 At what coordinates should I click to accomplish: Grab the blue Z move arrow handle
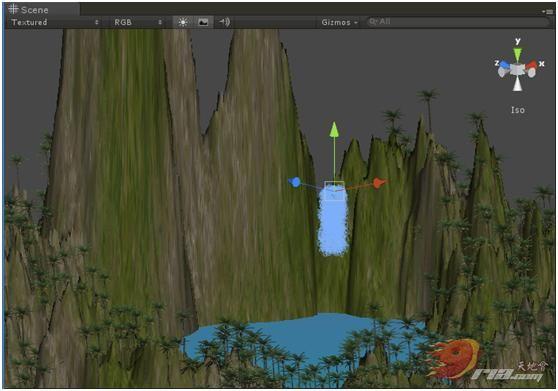(x=295, y=182)
